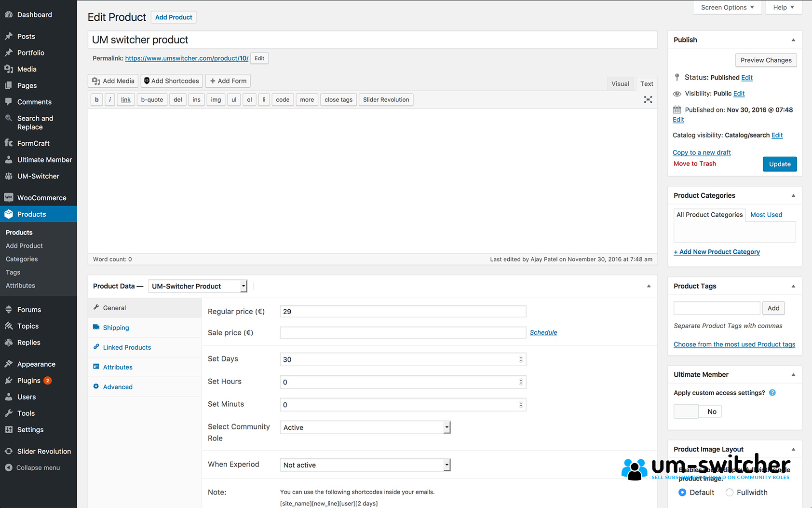Open the WooCommerce logo icon

point(9,197)
